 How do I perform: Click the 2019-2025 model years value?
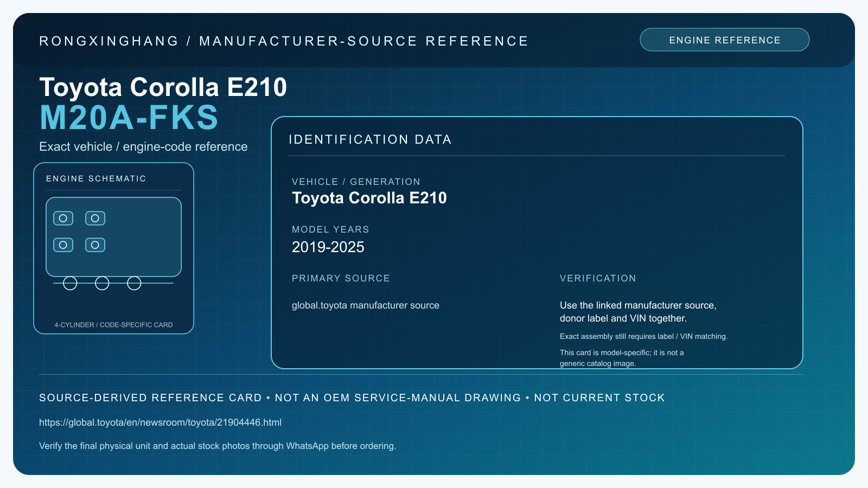coord(328,247)
